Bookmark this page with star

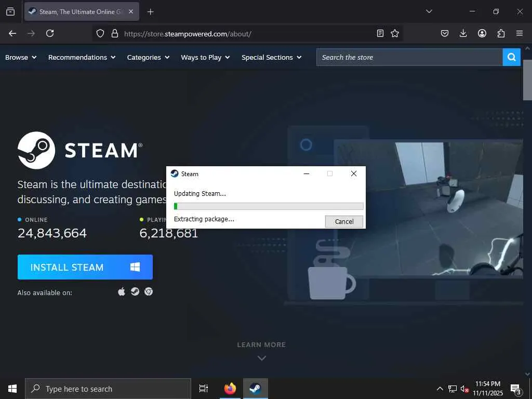(395, 33)
